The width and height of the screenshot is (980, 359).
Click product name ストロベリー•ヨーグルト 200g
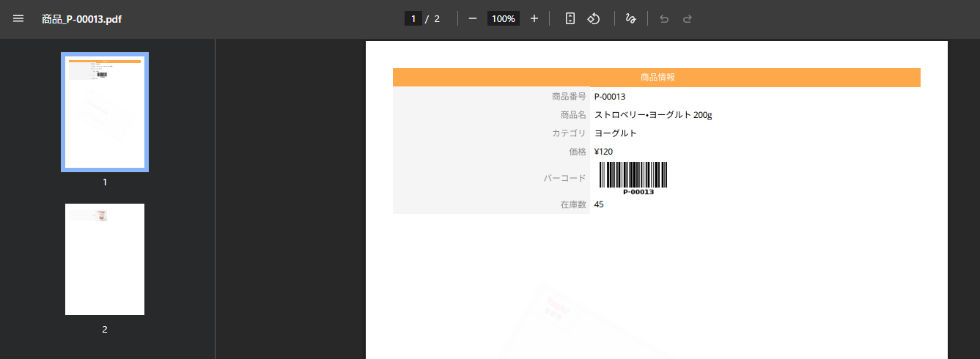pyautogui.click(x=653, y=115)
